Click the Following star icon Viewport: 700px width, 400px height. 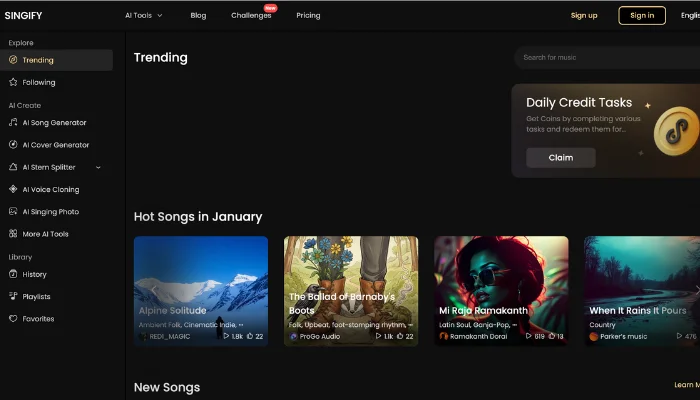[x=13, y=82]
